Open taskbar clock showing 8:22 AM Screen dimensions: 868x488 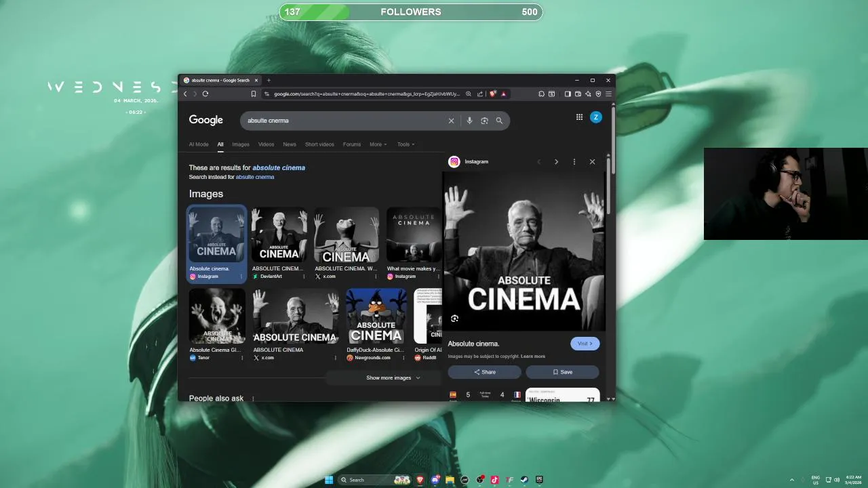[854, 480]
